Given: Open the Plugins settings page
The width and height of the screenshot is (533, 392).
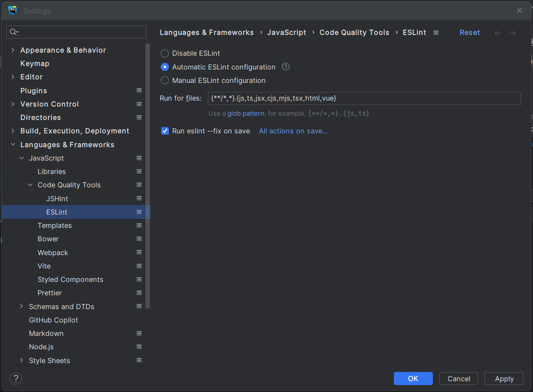Looking at the screenshot, I should point(34,91).
